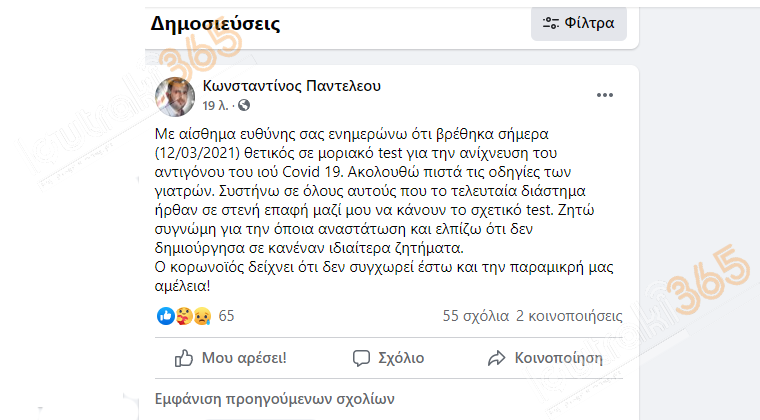Image resolution: width=760 pixels, height=420 pixels.
Task: Click the filter sliders icon beside Φίλτρα
Action: 551,23
